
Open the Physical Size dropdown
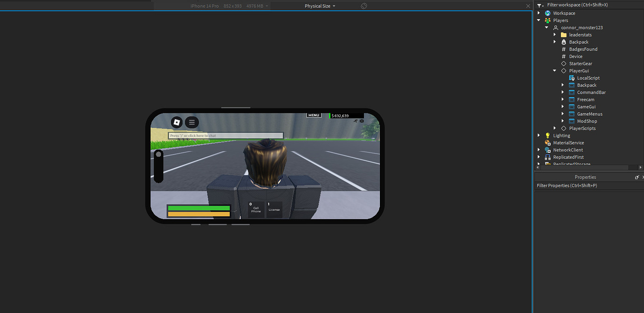coord(320,6)
